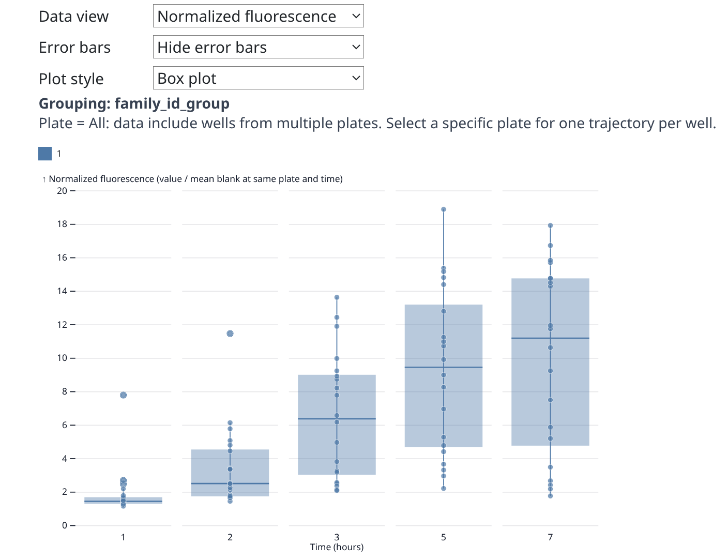728x560 pixels.
Task: Click the highest data point at hour 5
Action: (x=444, y=209)
